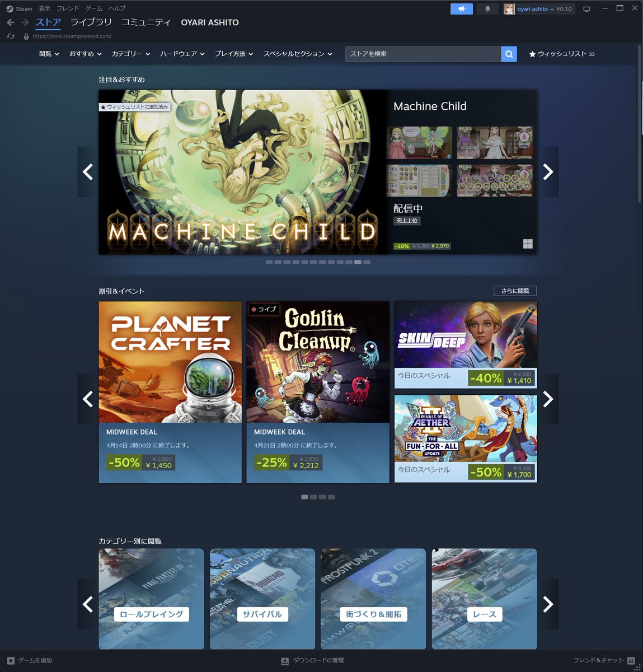Switch to the ストア tab
This screenshot has height=672, width=643.
pyautogui.click(x=48, y=22)
